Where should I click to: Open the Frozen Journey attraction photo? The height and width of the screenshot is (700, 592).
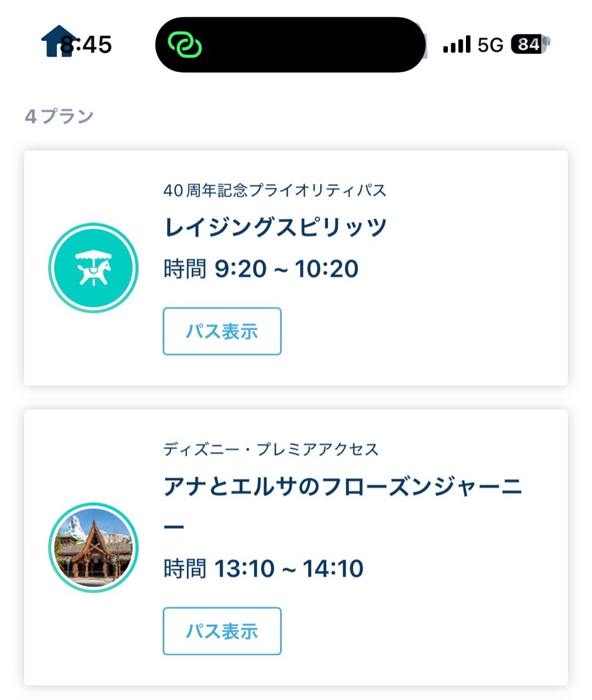(x=93, y=547)
